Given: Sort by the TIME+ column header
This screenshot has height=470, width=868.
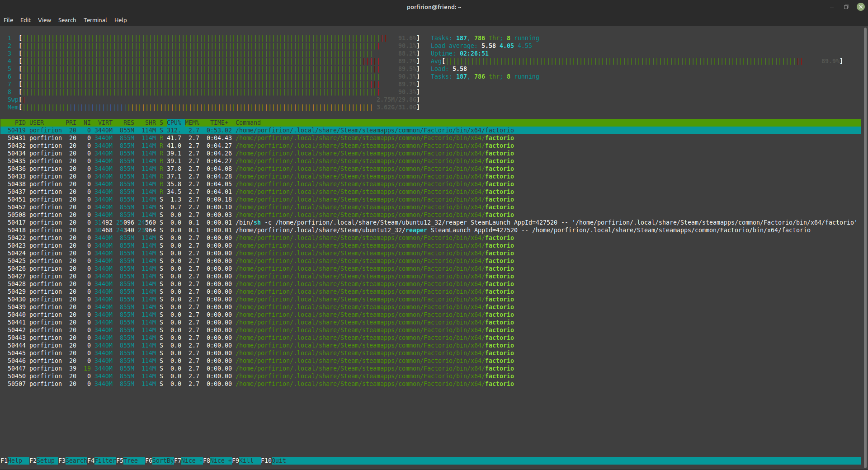Looking at the screenshot, I should pos(219,122).
